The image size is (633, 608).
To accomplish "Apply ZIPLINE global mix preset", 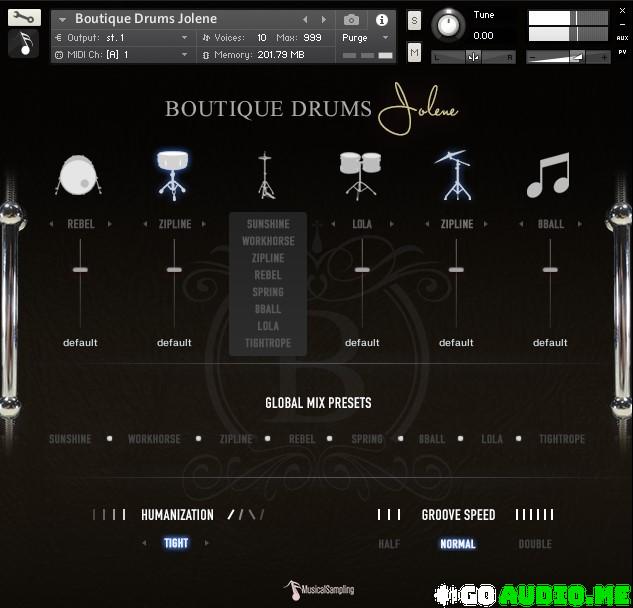I will click(236, 439).
